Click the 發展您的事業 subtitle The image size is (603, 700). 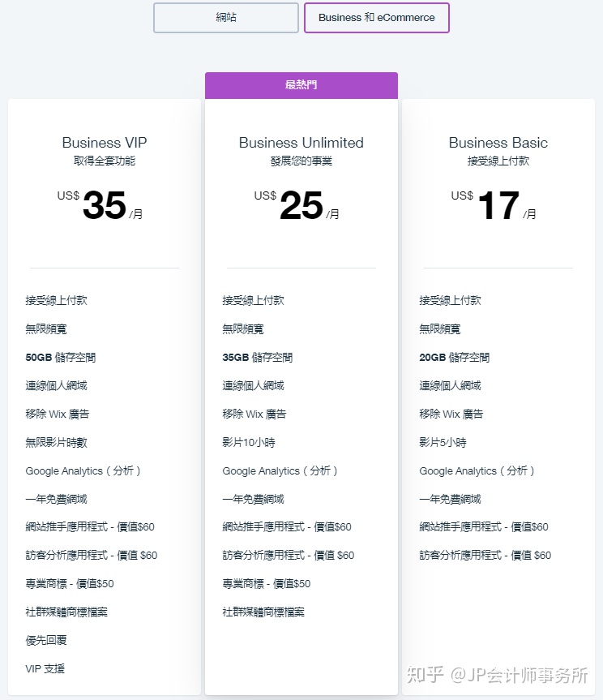coord(301,161)
